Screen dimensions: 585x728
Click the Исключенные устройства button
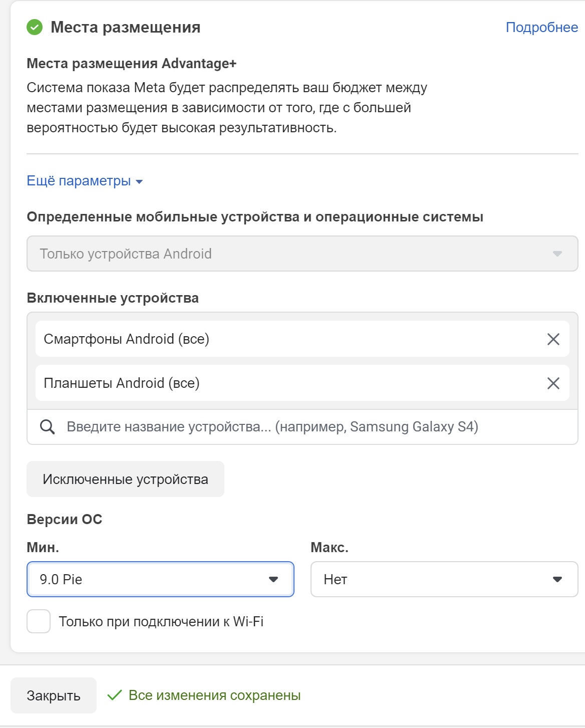point(125,479)
